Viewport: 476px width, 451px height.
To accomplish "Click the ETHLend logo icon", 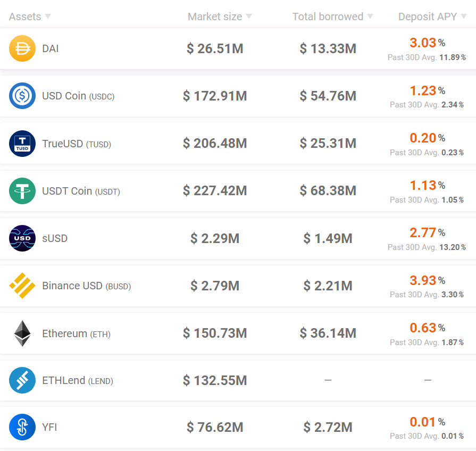I will [x=22, y=380].
